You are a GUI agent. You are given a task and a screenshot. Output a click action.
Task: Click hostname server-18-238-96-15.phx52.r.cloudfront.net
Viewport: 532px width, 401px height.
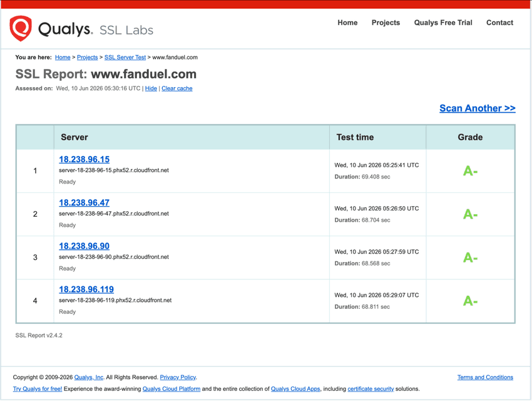coord(114,170)
